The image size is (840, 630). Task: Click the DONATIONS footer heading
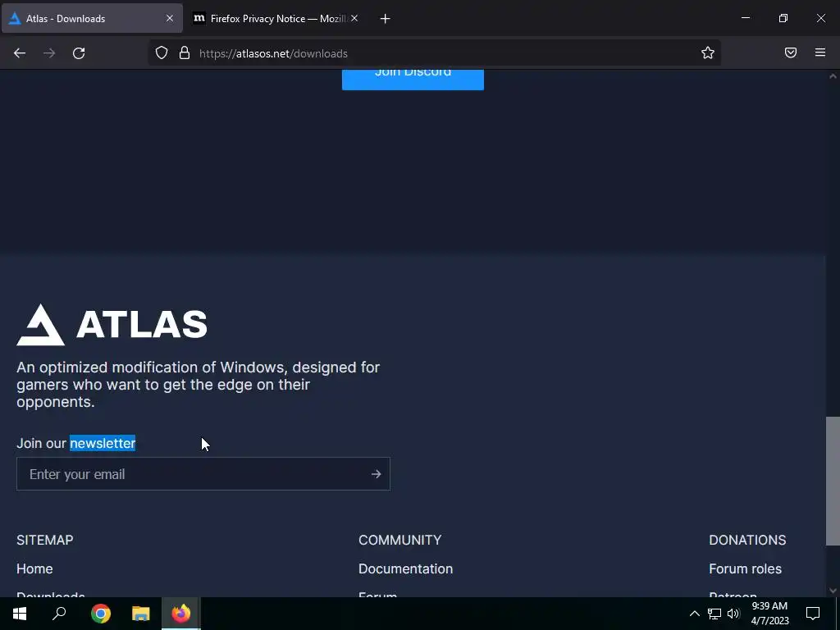coord(747,540)
